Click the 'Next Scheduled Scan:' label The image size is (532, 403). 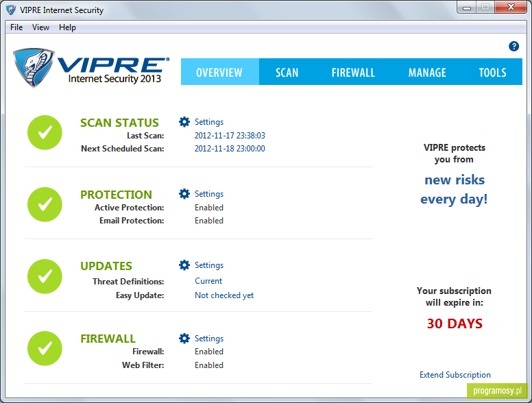click(x=123, y=148)
